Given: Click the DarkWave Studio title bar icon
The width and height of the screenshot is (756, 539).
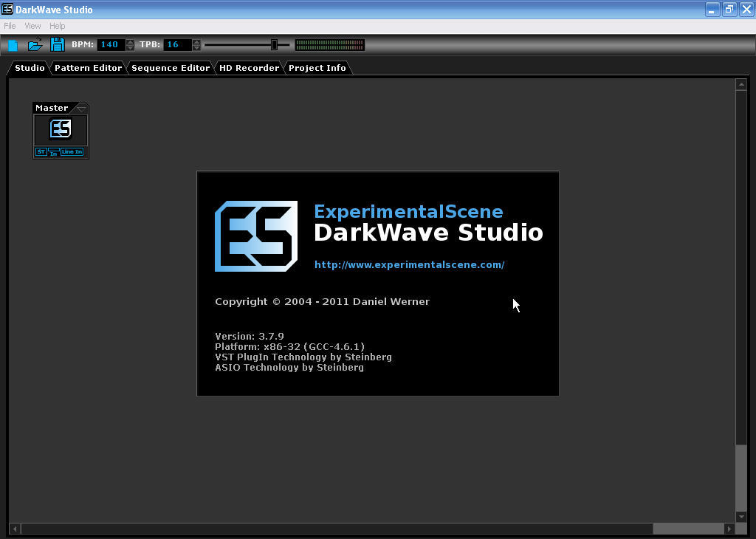Looking at the screenshot, I should coord(7,9).
